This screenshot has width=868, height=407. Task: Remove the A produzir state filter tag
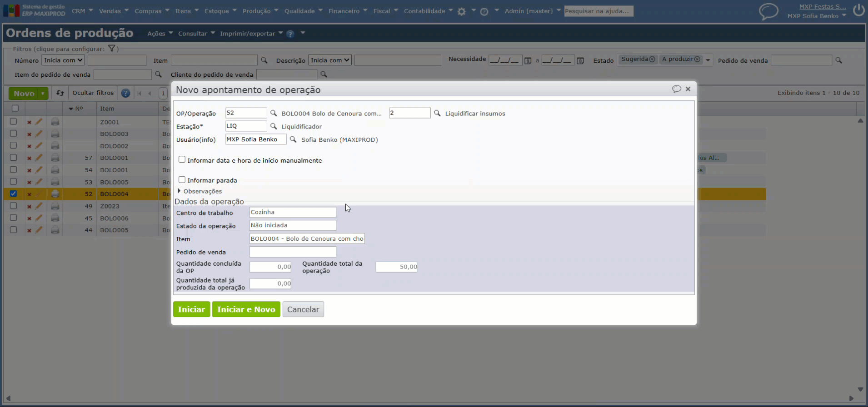click(697, 60)
